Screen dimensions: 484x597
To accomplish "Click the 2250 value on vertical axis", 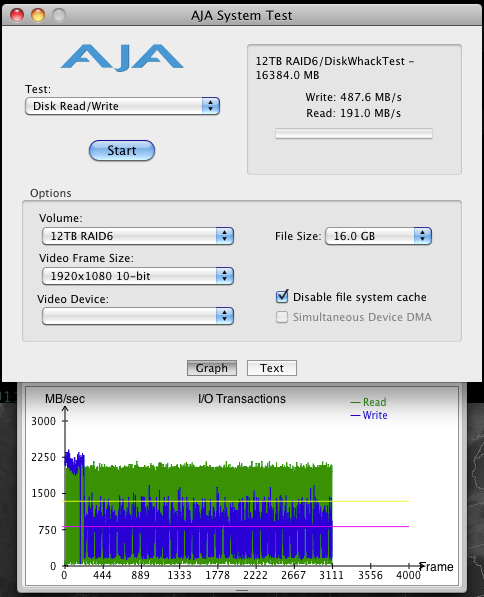I will (43, 457).
